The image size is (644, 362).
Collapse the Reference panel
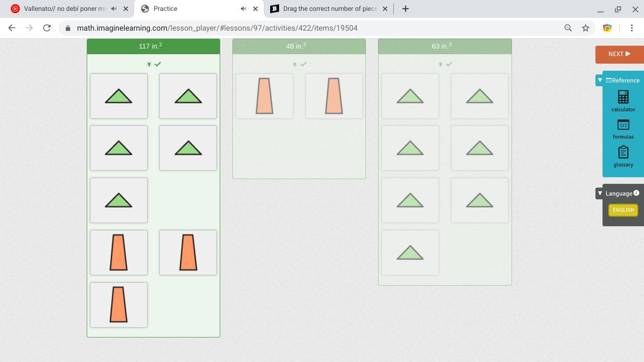[600, 80]
